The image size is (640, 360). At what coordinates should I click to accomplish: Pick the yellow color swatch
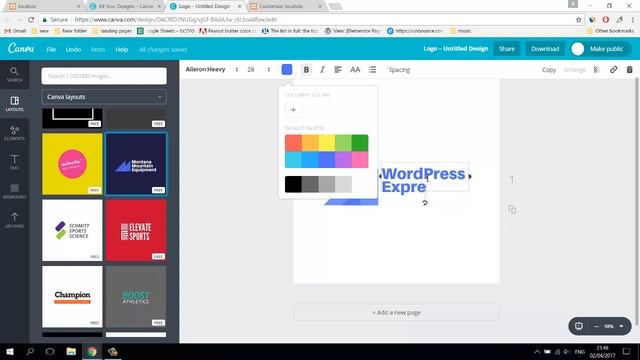327,143
